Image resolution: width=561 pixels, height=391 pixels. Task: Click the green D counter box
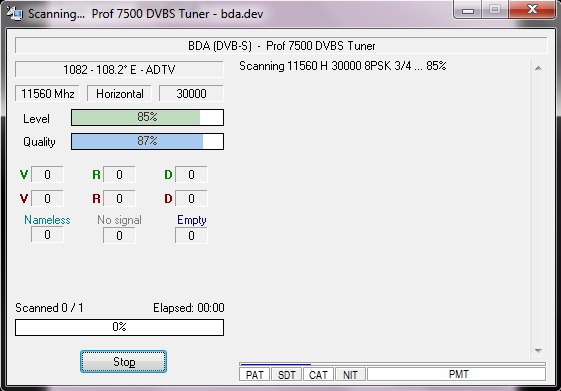pos(191,175)
